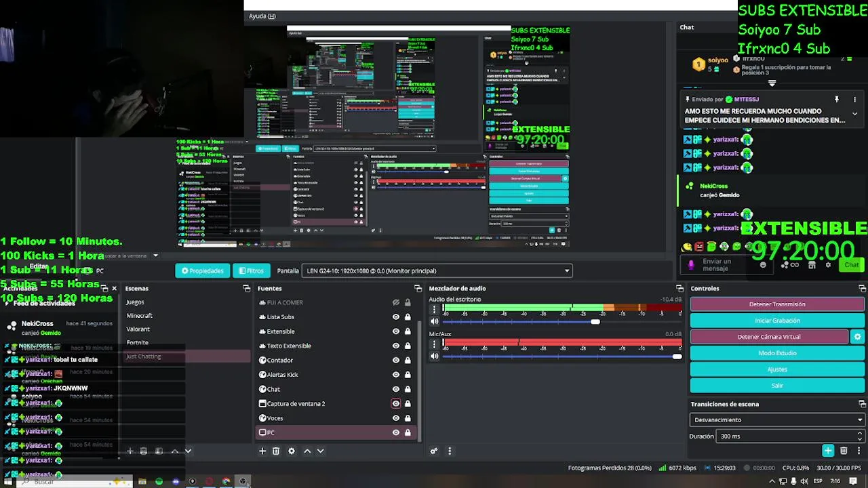Image resolution: width=868 pixels, height=488 pixels.
Task: Select the Minecraft scene
Action: 140,316
